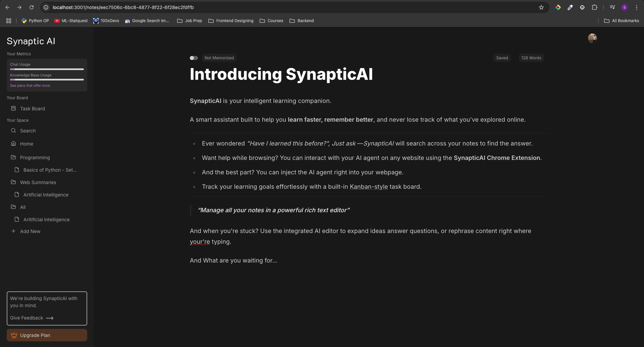Reload the page
The height and width of the screenshot is (347, 644).
(x=32, y=7)
